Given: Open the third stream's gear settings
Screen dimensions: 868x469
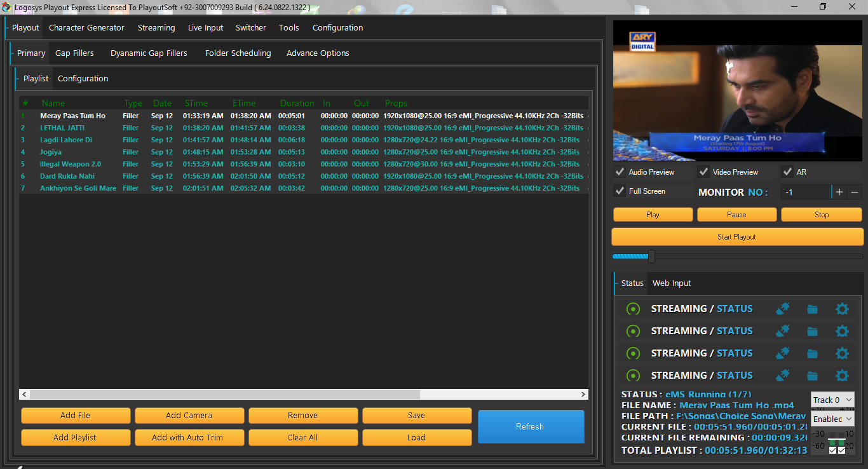Looking at the screenshot, I should point(842,353).
